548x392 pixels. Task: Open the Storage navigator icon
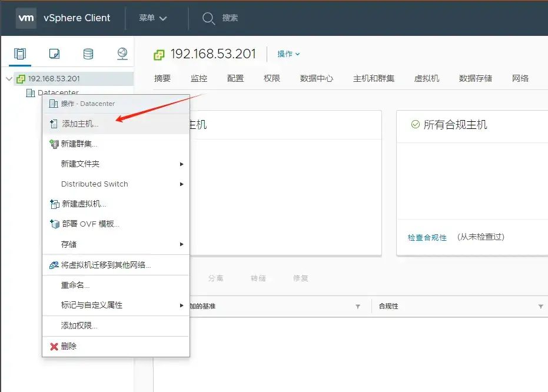(x=88, y=52)
